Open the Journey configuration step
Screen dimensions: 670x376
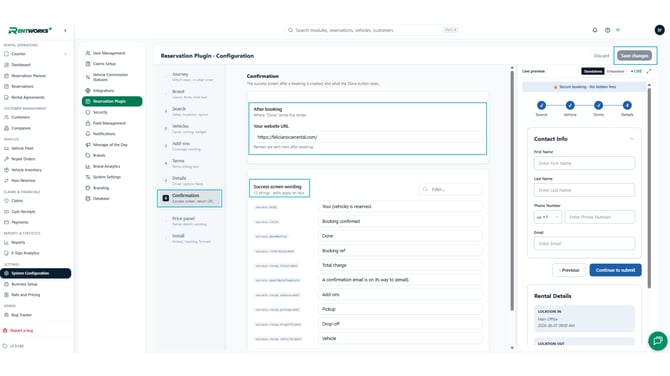click(190, 76)
